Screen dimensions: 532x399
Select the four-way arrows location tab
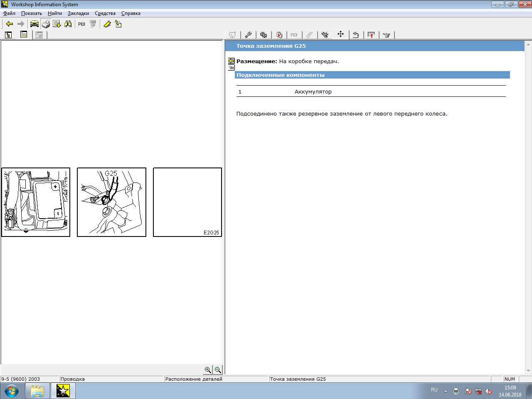point(340,34)
